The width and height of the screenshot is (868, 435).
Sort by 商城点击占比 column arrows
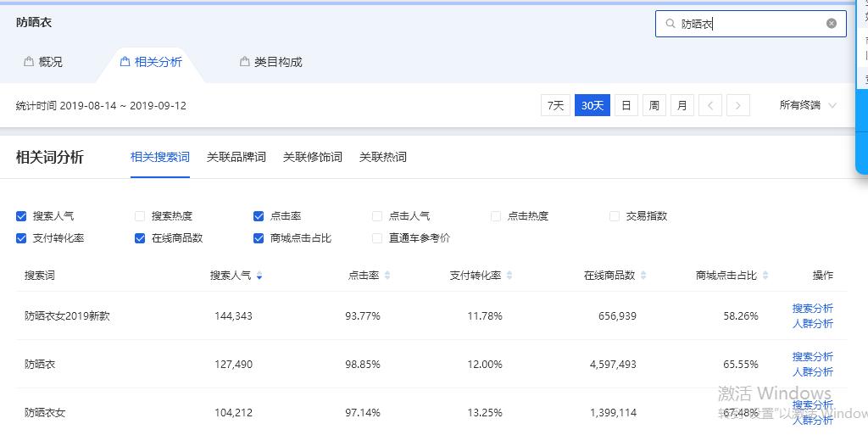[x=765, y=275]
